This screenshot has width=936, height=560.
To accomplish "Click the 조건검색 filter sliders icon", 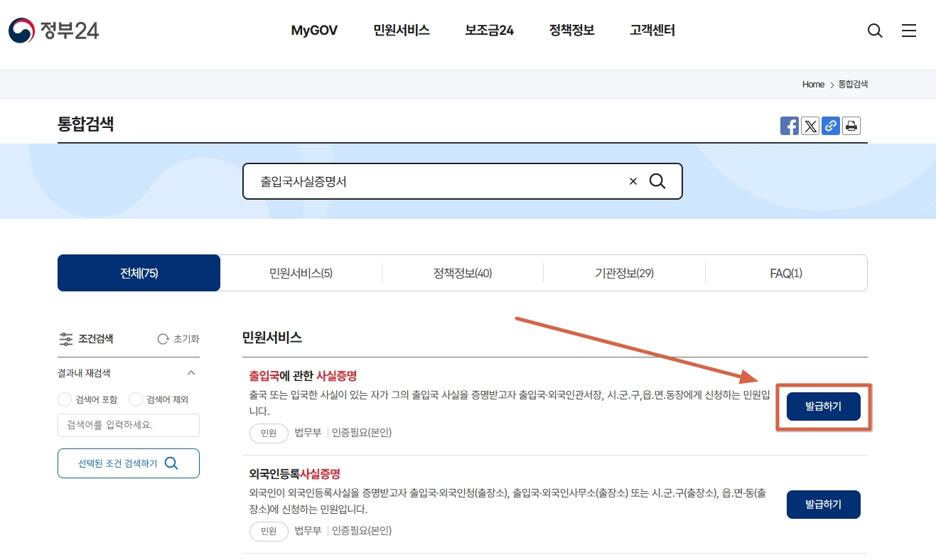I will point(66,339).
